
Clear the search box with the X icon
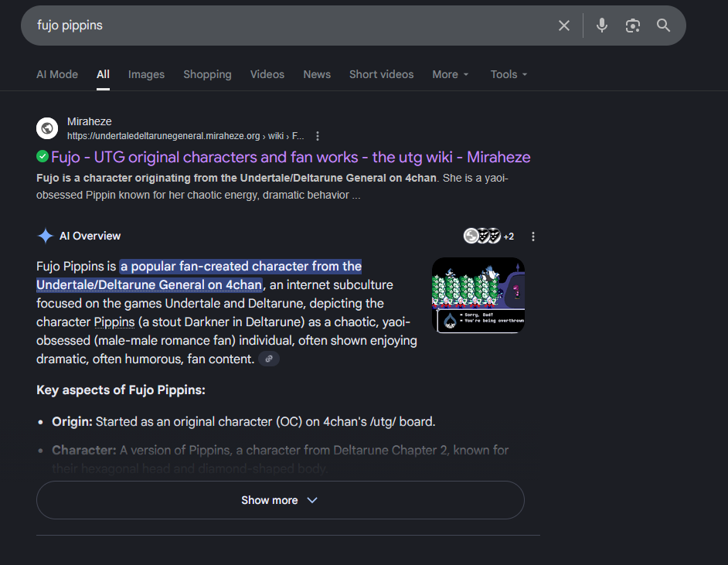563,26
